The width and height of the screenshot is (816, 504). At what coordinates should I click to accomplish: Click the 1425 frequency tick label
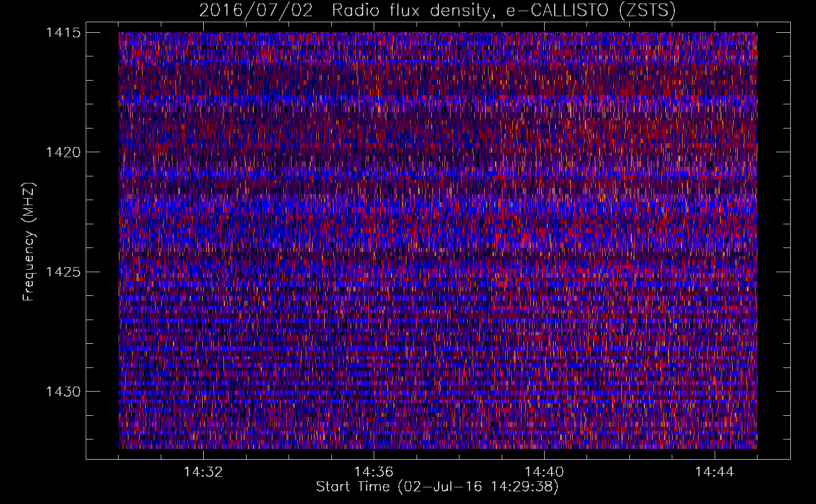point(63,272)
